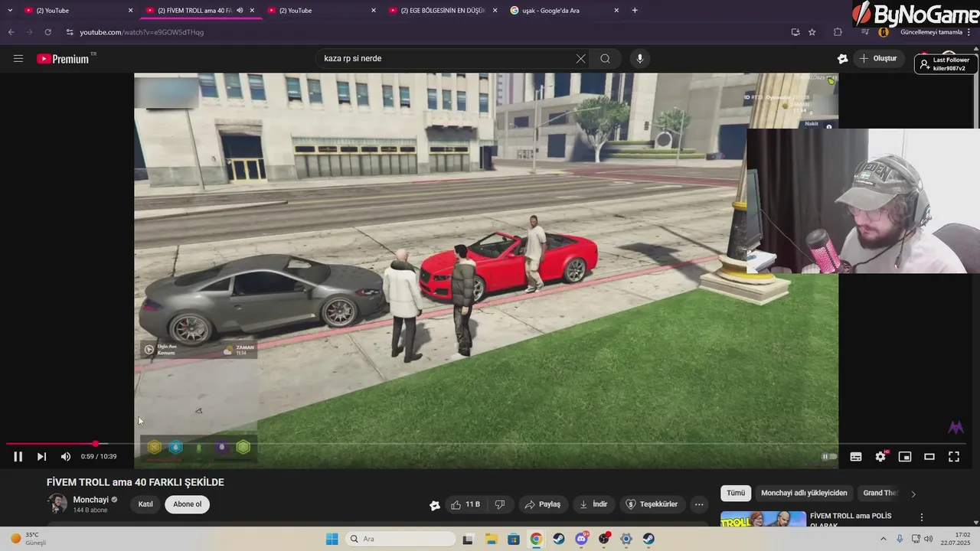Viewport: 980px width, 551px height.
Task: Toggle the autoplay switch in player
Action: 828,457
